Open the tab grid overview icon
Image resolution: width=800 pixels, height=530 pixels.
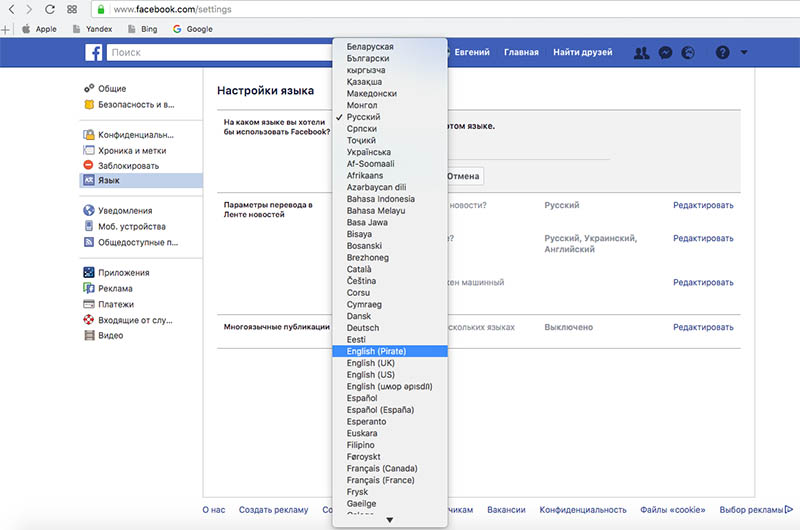click(x=72, y=9)
